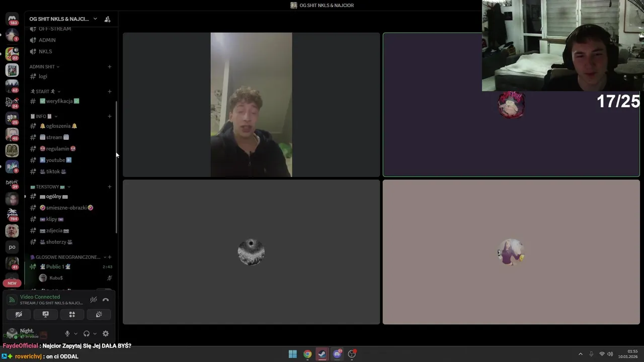Add channel to GLOSOWE category

coord(109,257)
